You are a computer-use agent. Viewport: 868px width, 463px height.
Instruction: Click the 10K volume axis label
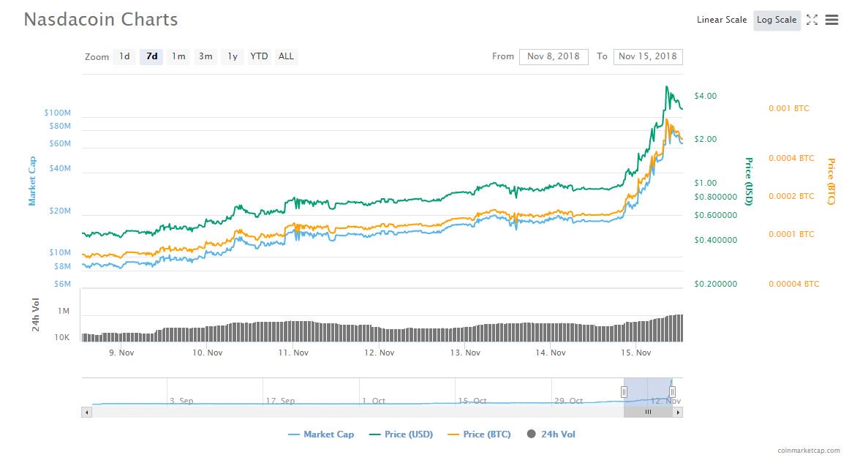[x=62, y=337]
